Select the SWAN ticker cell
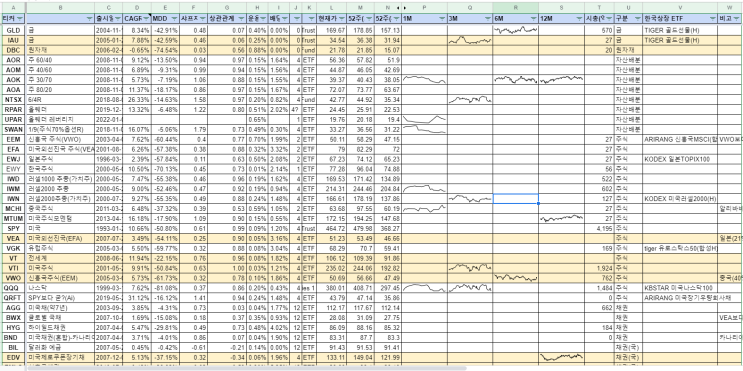Image resolution: width=743 pixels, height=371 pixels. (x=13, y=129)
